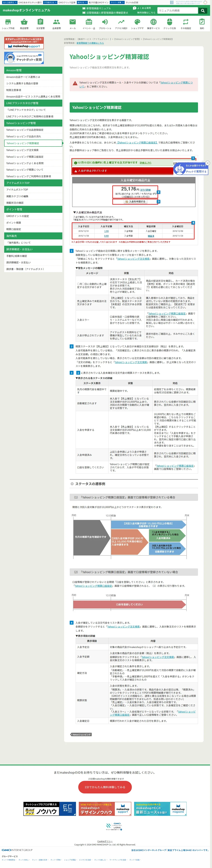This screenshot has width=212, height=868.
Task: Open Amazon出品サービス連携とは sidebar item
Action: coord(33,77)
